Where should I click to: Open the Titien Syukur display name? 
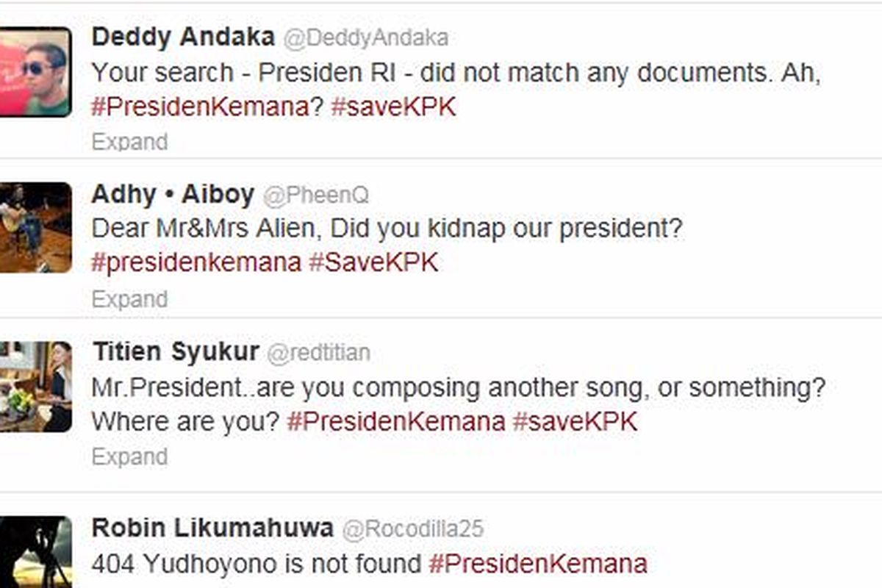click(176, 352)
